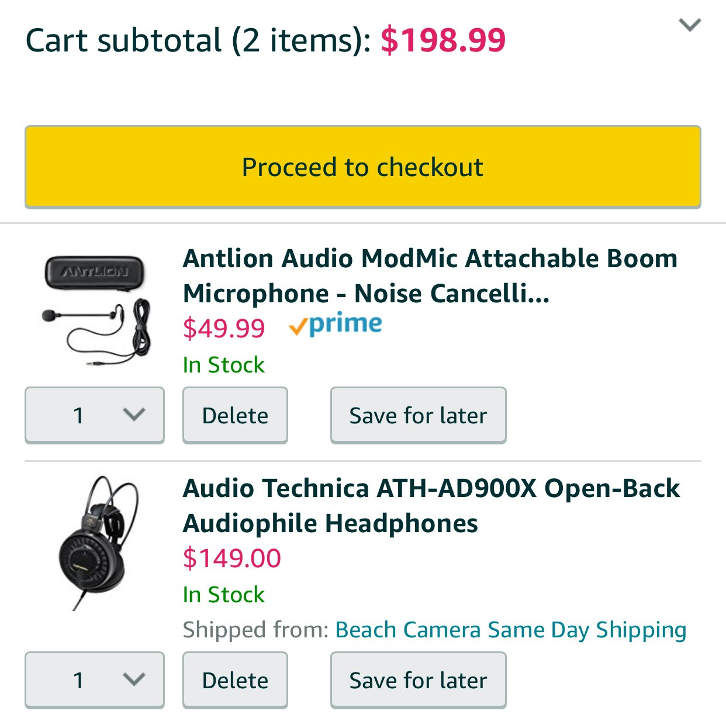
Task: Click the $198.99 subtotal amount
Action: [x=443, y=40]
